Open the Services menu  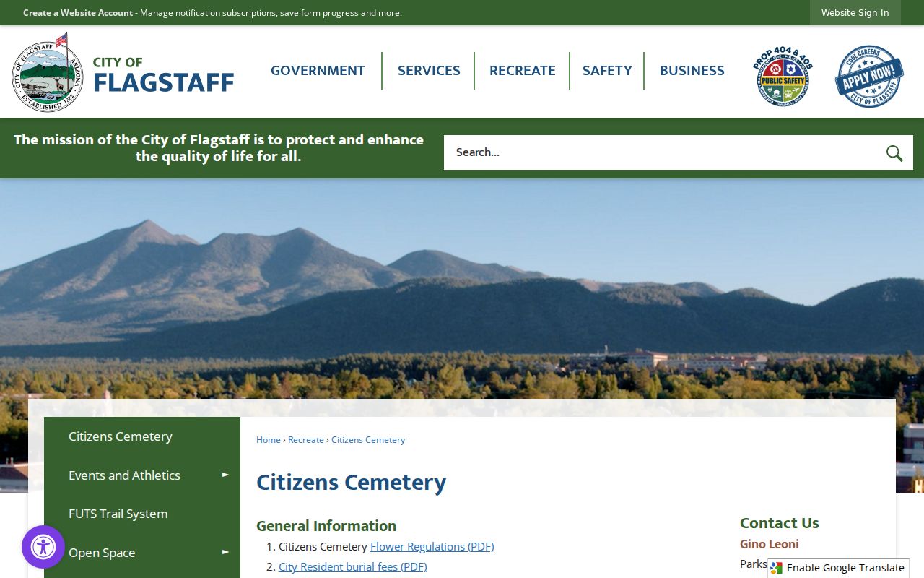429,71
